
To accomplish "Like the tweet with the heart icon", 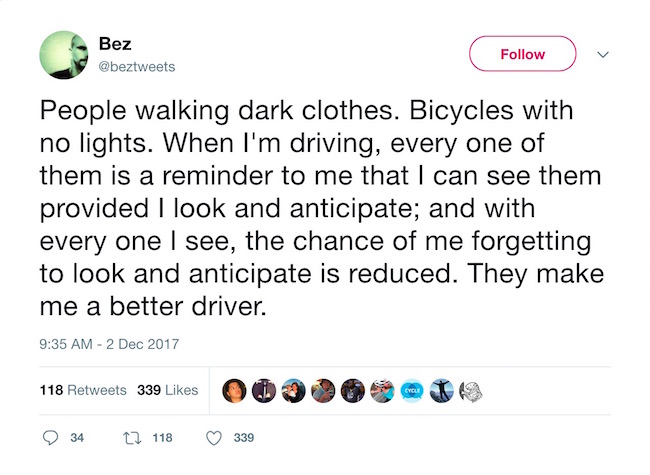I will click(212, 437).
